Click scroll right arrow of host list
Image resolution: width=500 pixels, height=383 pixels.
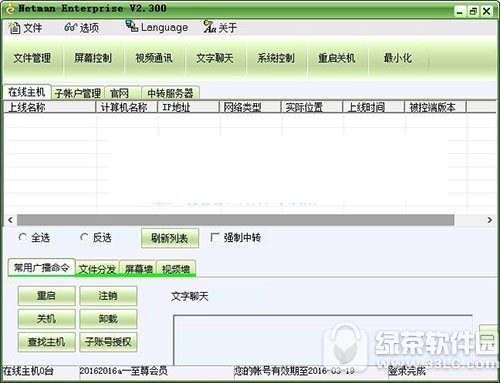pyautogui.click(x=489, y=220)
